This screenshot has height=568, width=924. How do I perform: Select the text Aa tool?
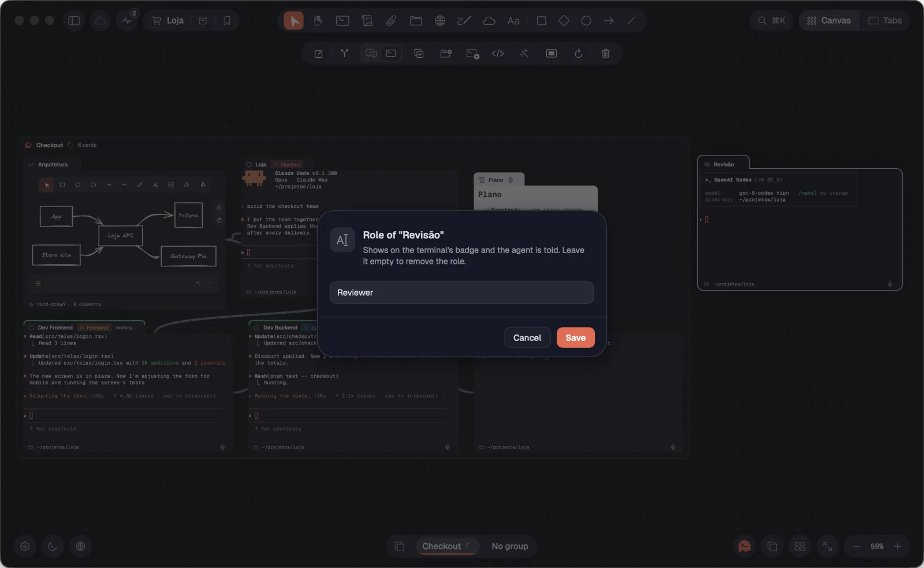513,21
